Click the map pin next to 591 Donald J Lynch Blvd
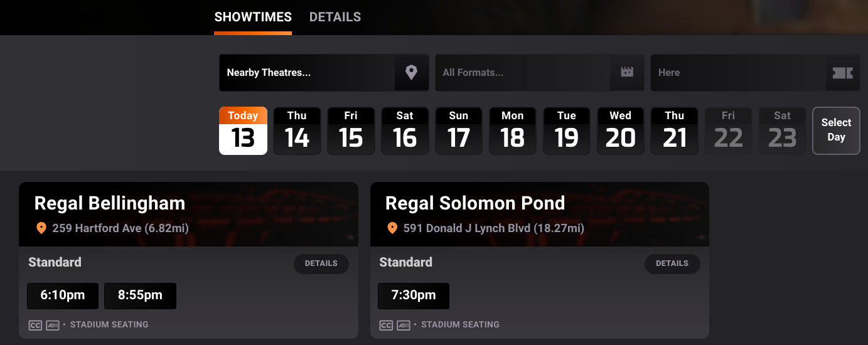868x345 pixels. pos(392,228)
